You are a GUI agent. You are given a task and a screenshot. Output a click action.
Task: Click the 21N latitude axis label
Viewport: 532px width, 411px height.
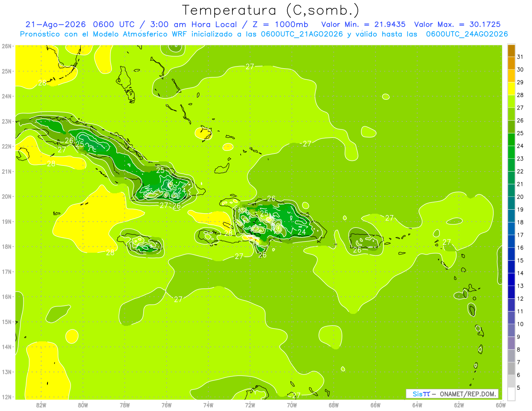[x=6, y=171]
